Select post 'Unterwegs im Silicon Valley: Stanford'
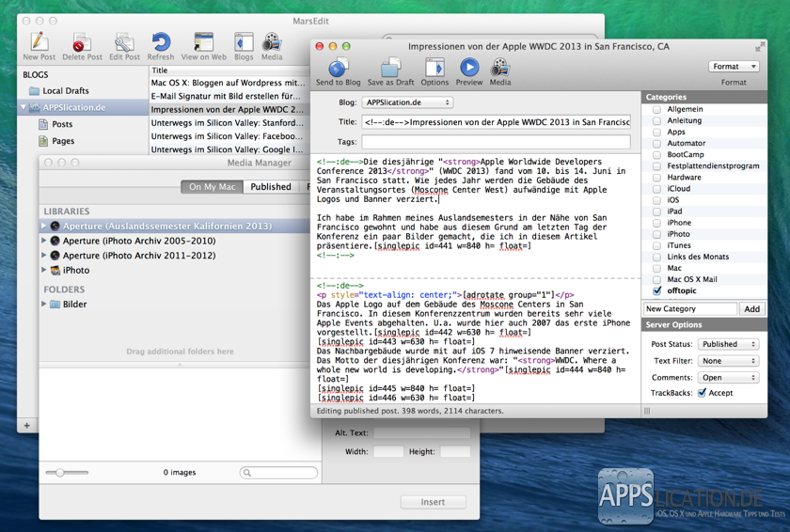Screen dimensions: 790x532 coord(229,123)
